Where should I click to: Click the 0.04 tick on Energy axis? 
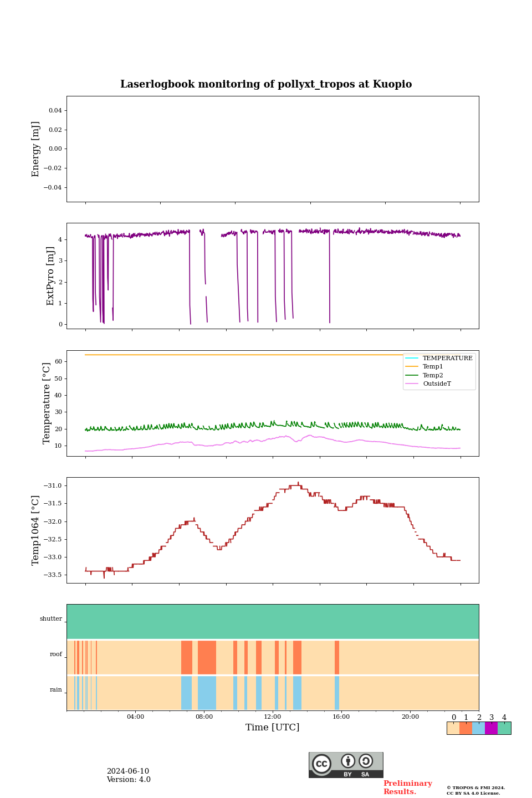coord(55,110)
